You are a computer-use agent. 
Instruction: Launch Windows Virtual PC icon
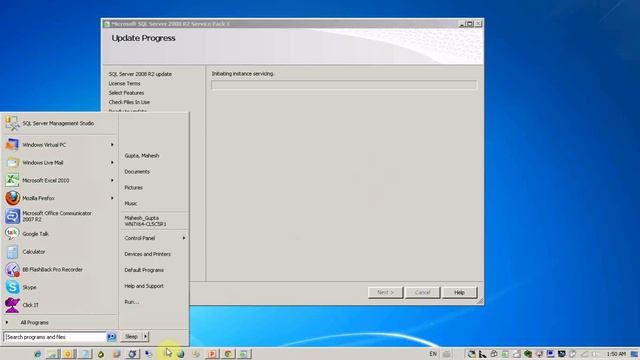(x=12, y=144)
